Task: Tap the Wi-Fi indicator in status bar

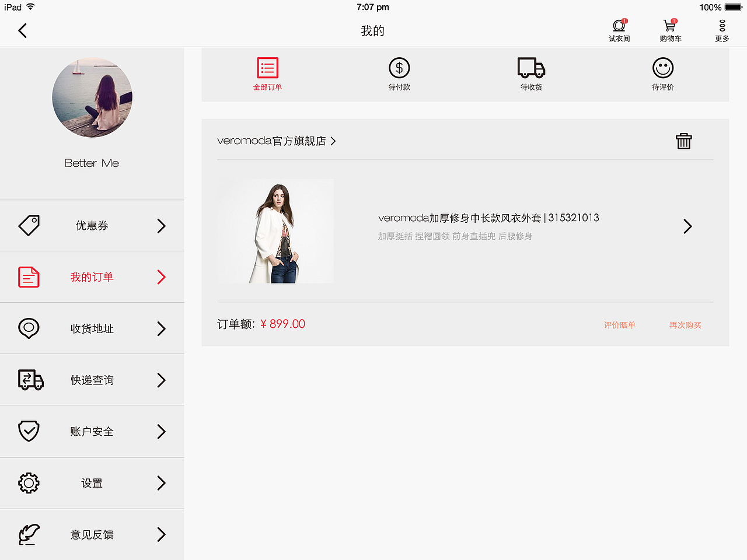Action: [x=30, y=7]
